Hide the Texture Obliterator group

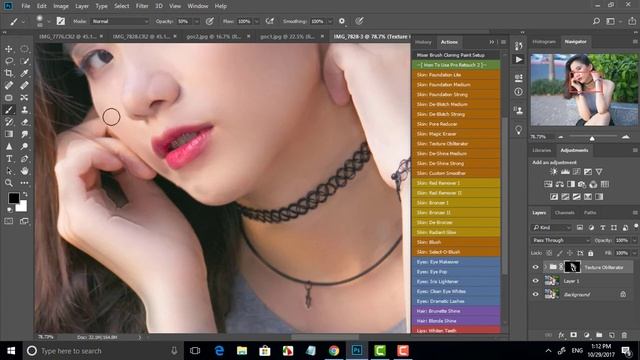tap(536, 267)
